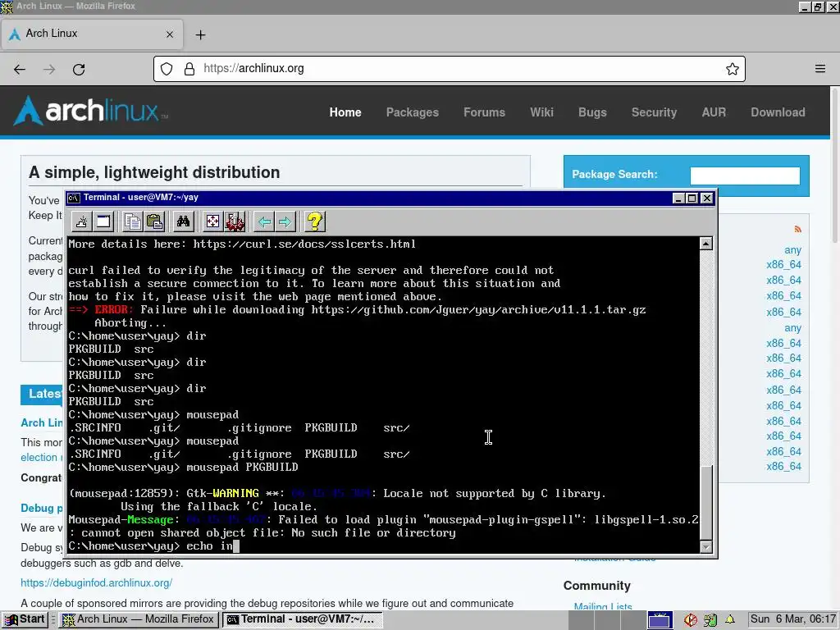Viewport: 840px width, 630px height.
Task: Click the terminal window menu icon in titlebar
Action: [73, 198]
